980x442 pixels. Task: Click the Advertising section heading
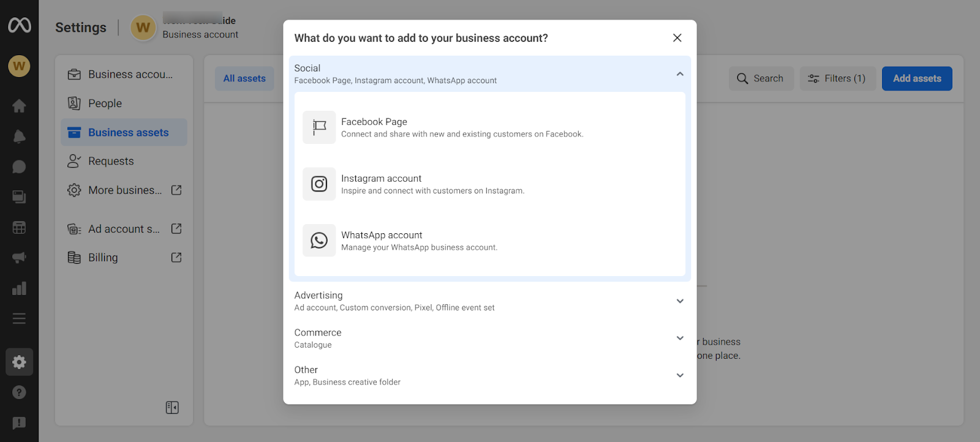[318, 295]
